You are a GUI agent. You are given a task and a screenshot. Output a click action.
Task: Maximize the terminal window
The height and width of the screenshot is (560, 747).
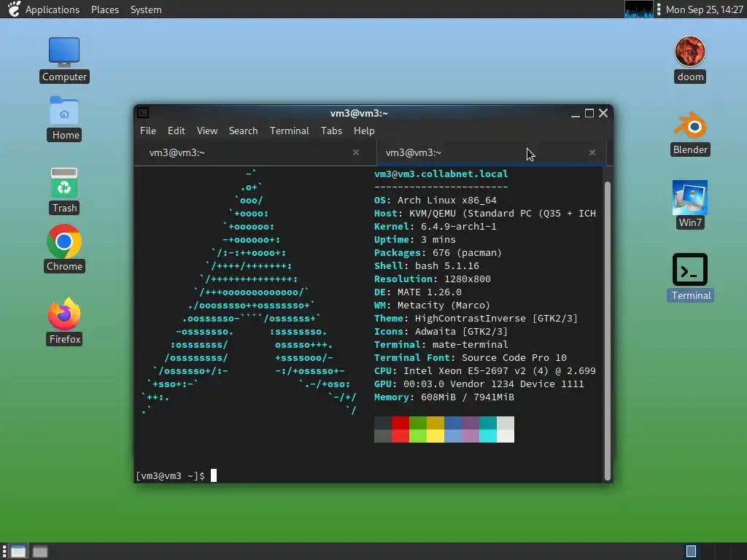tap(589, 113)
